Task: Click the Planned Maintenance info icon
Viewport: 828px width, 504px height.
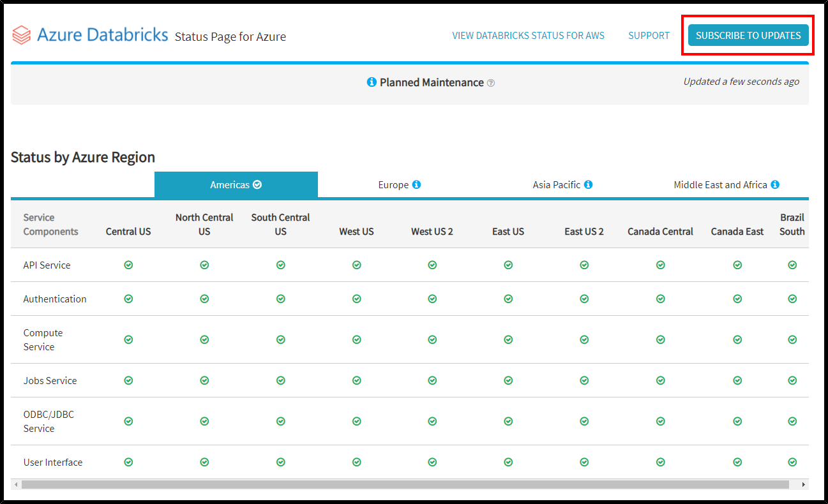Action: (372, 82)
